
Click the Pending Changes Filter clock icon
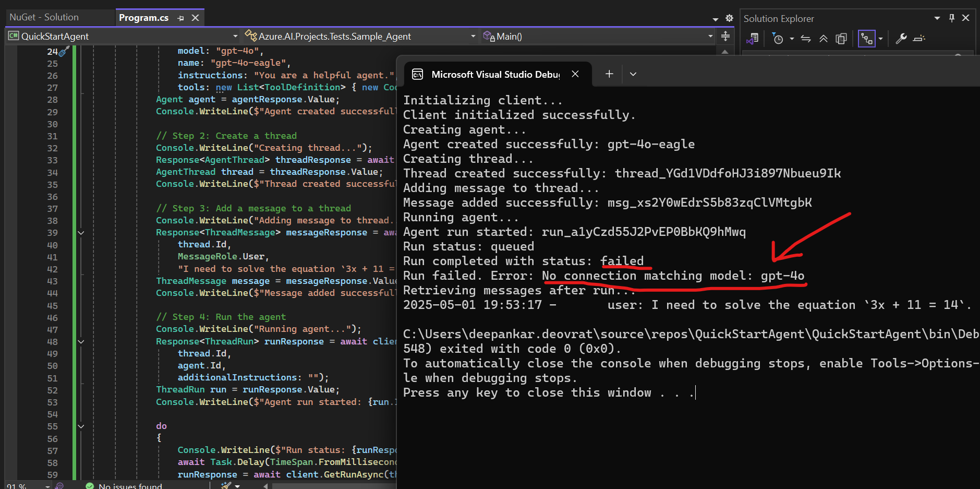pos(778,39)
